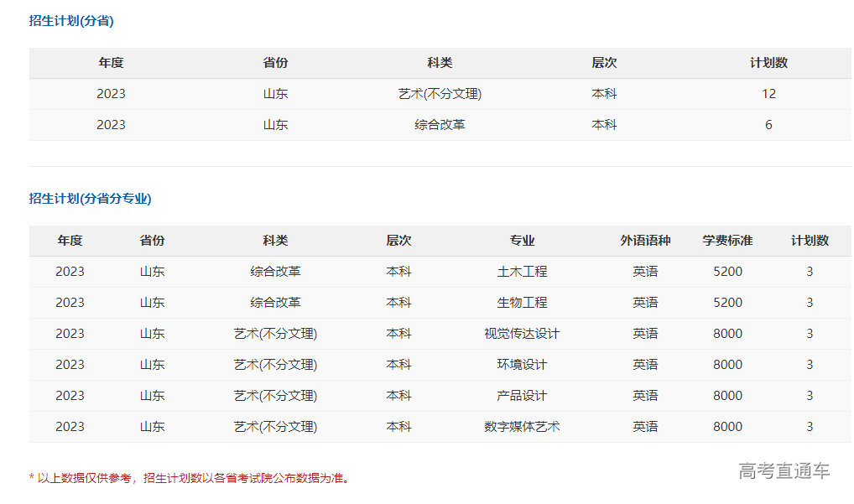Open the 招生计划(分省分专业) section link
854x504 pixels.
pyautogui.click(x=88, y=199)
